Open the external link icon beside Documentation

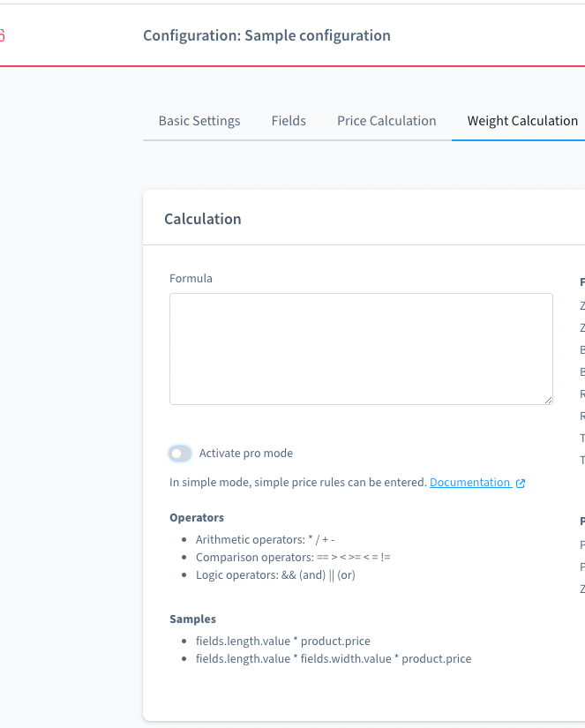click(521, 484)
